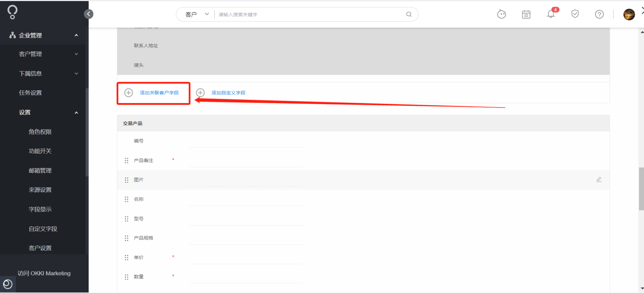The height and width of the screenshot is (293, 644).
Task: Click the search keyword input field
Action: coord(310,15)
